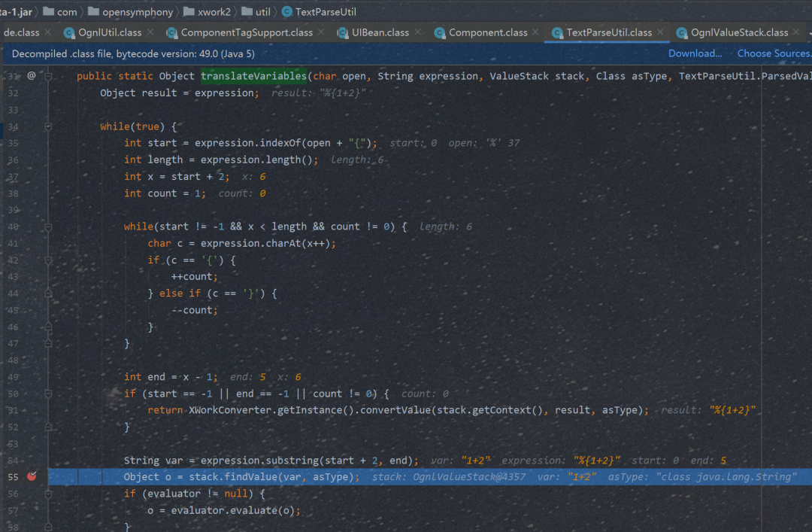The image size is (812, 532).
Task: Click evaluator.evaluate(o) call on line 57
Action: (233, 510)
